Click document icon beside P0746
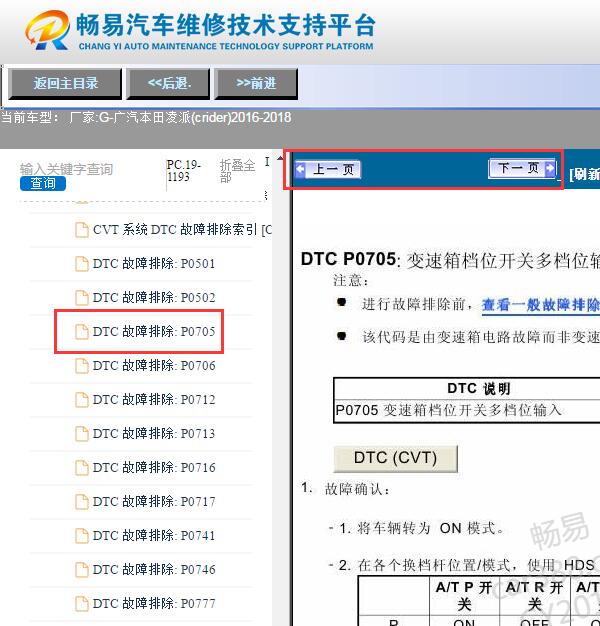 pos(82,570)
